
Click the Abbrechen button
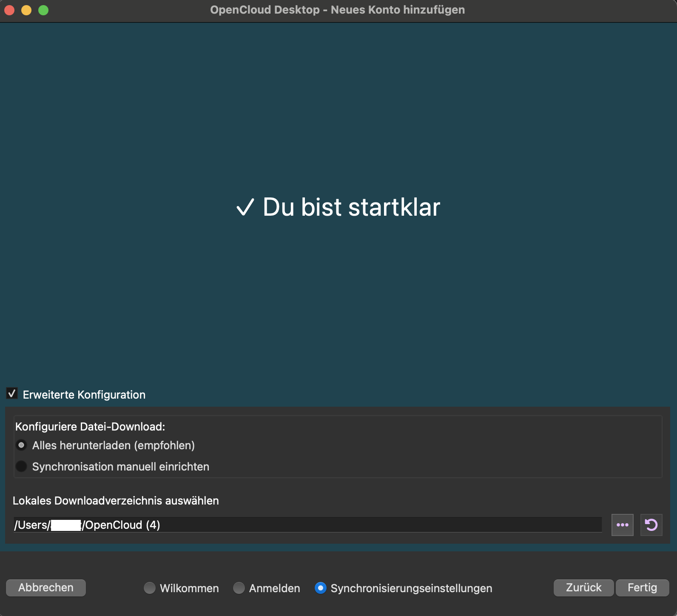click(x=46, y=587)
